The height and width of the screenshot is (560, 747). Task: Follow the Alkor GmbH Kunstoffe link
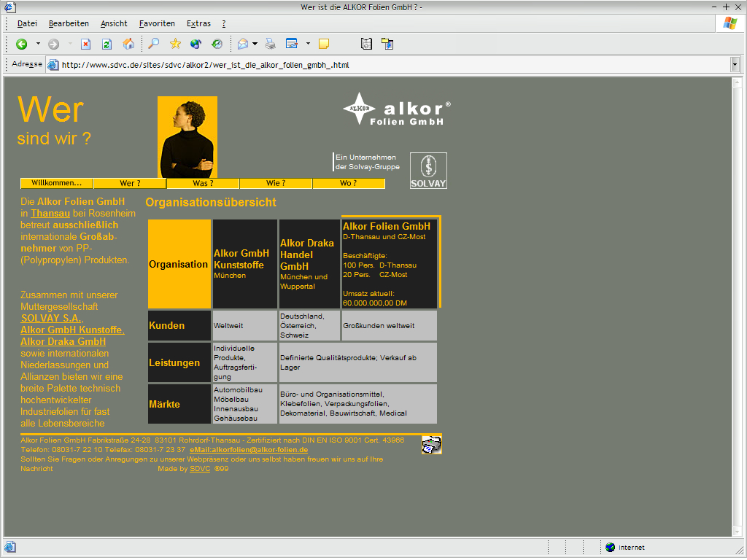(x=72, y=330)
